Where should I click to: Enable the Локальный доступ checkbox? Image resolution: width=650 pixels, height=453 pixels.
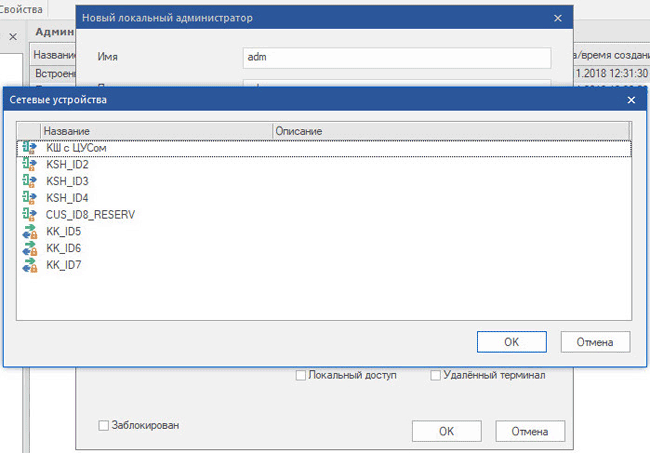click(x=301, y=375)
